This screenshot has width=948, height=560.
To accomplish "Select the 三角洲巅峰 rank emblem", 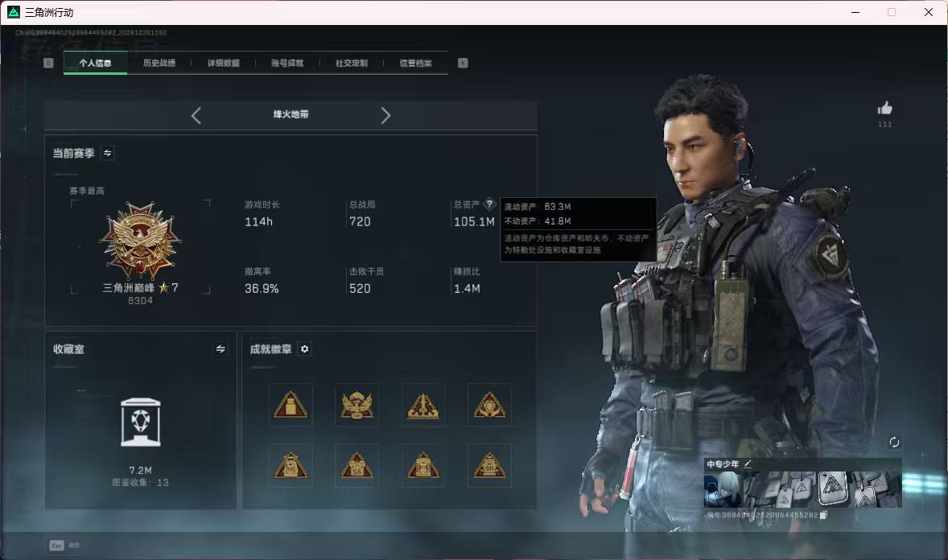I will [x=140, y=241].
